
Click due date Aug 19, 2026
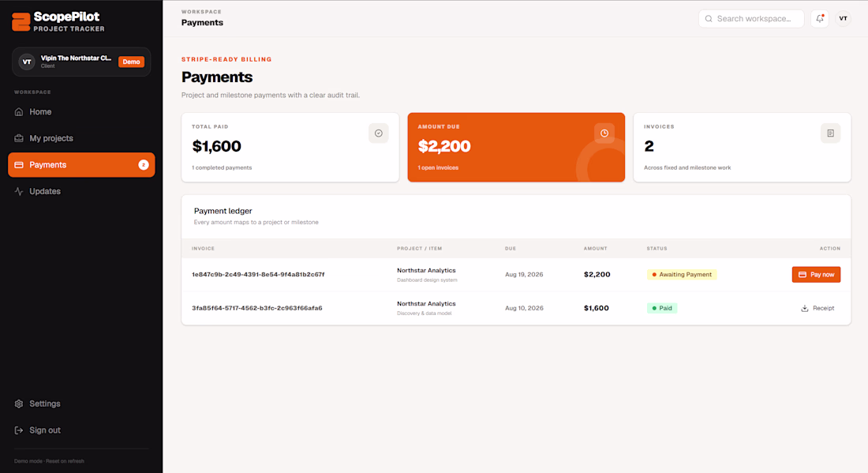click(x=524, y=275)
